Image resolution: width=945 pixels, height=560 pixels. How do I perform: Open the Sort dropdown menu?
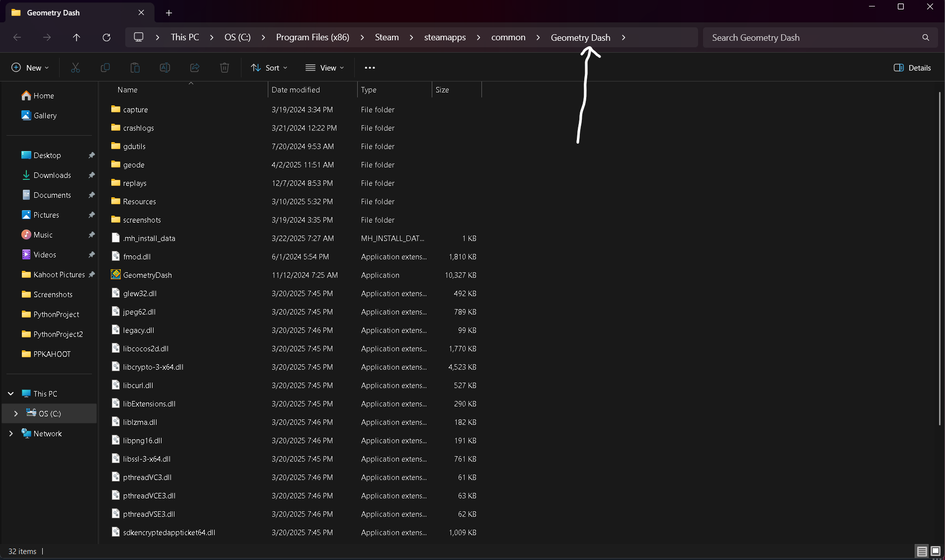[269, 68]
